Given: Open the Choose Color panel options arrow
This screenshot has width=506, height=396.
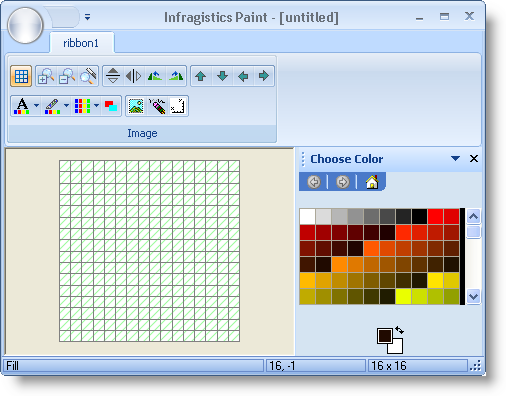Looking at the screenshot, I should 455,159.
